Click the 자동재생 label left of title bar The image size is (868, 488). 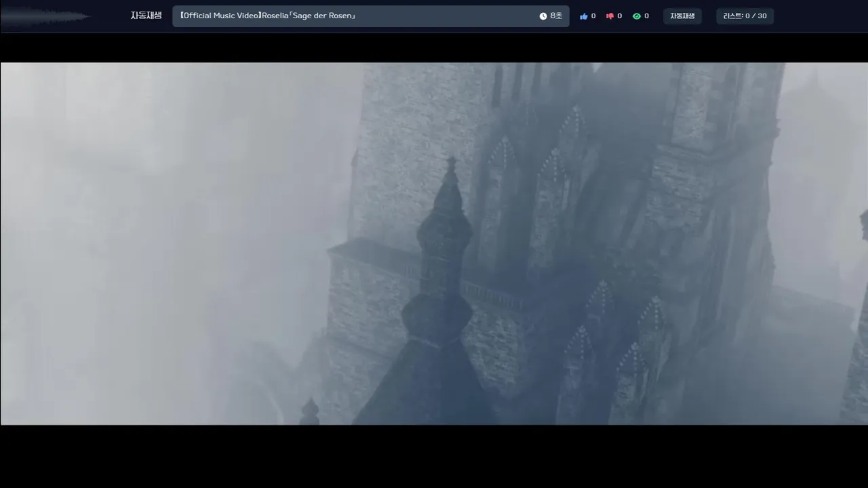[x=146, y=16]
